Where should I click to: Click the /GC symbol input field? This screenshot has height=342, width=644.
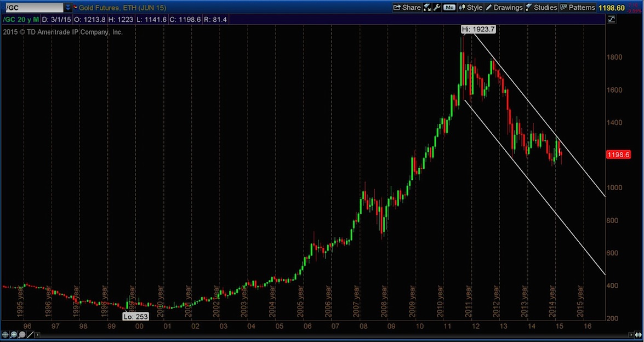pos(34,7)
